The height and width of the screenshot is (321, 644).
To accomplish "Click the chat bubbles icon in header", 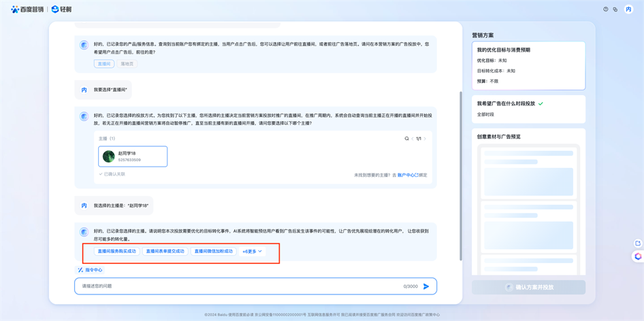I will [x=615, y=10].
